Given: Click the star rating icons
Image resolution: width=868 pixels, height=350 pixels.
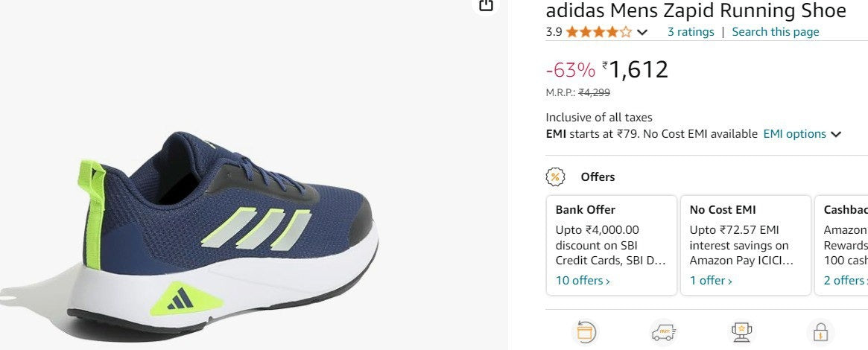Looking at the screenshot, I should (598, 32).
